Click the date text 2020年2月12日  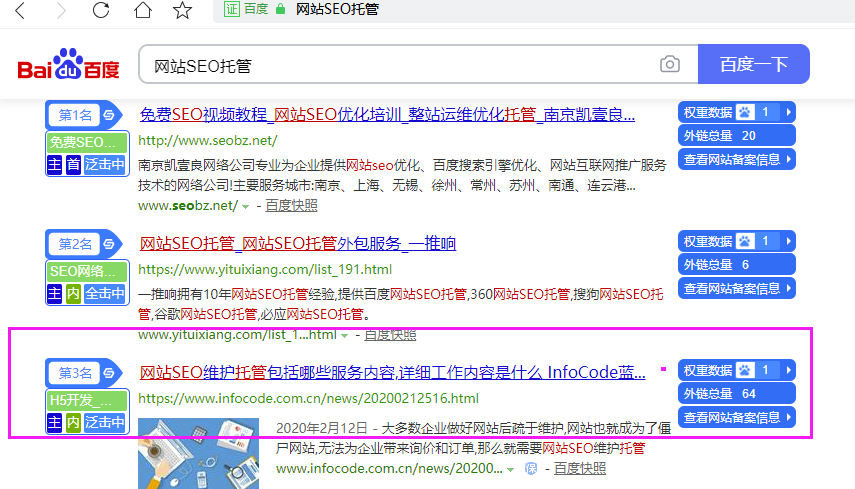(x=322, y=428)
